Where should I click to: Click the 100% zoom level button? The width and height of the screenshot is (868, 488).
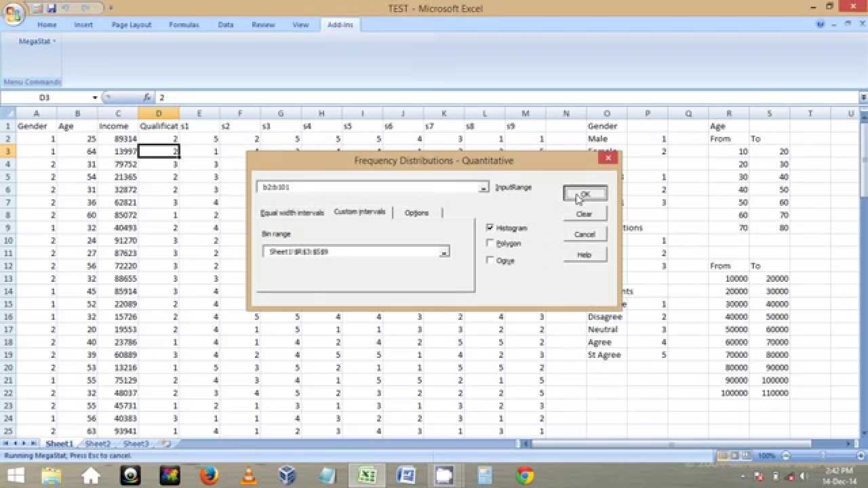point(766,456)
